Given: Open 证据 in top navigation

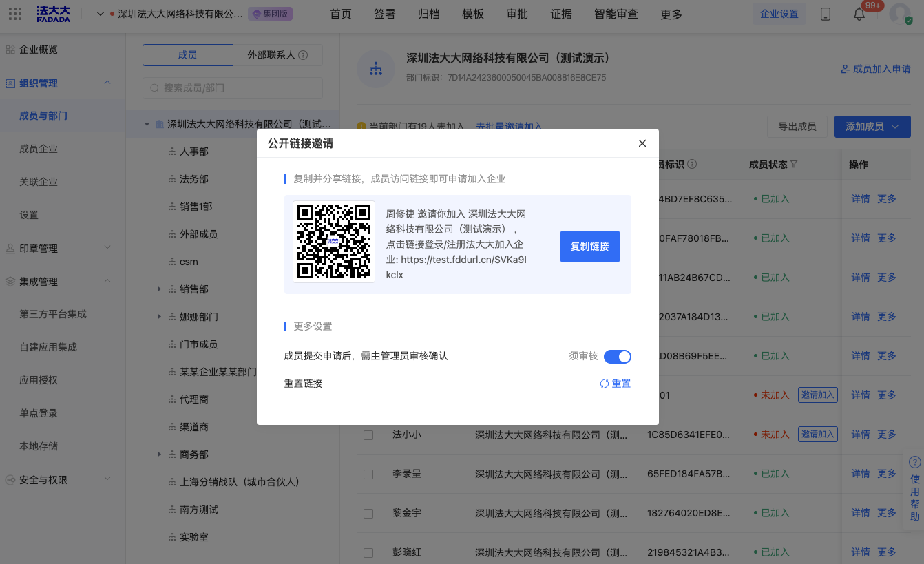Looking at the screenshot, I should [x=561, y=14].
